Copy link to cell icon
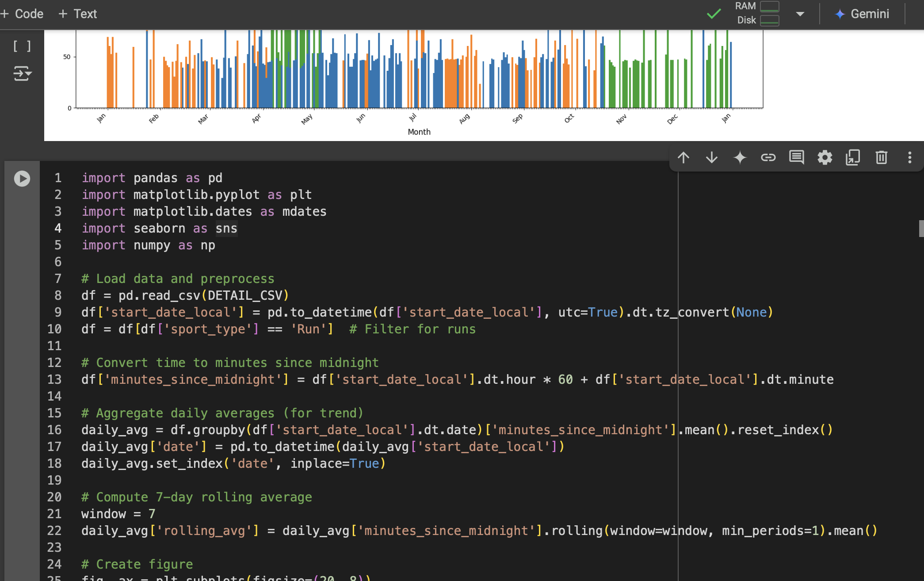The height and width of the screenshot is (581, 924). [768, 157]
